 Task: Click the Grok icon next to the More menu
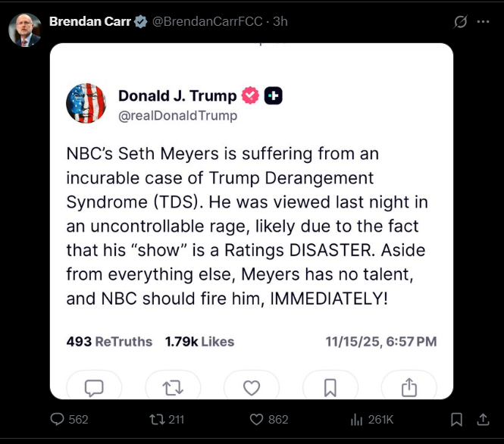(x=460, y=22)
